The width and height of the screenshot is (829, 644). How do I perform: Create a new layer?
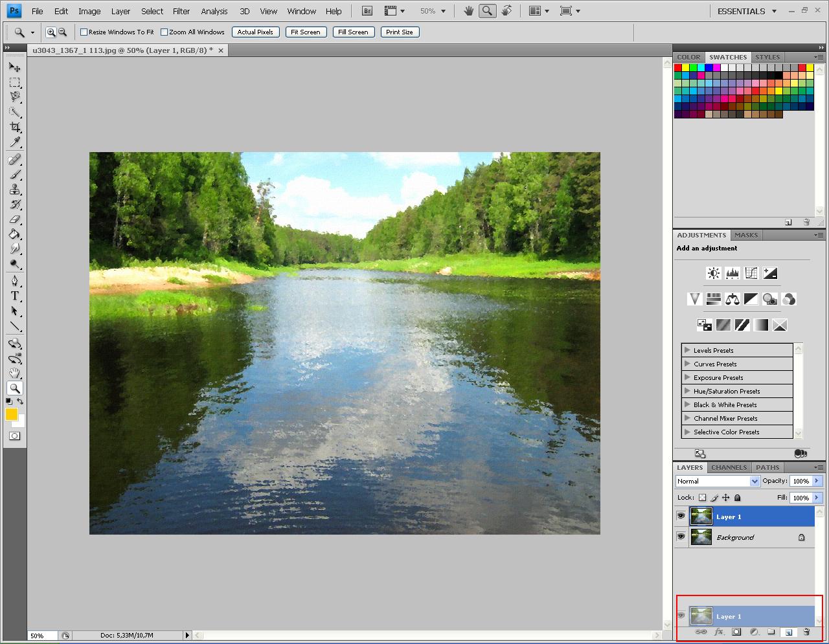789,632
